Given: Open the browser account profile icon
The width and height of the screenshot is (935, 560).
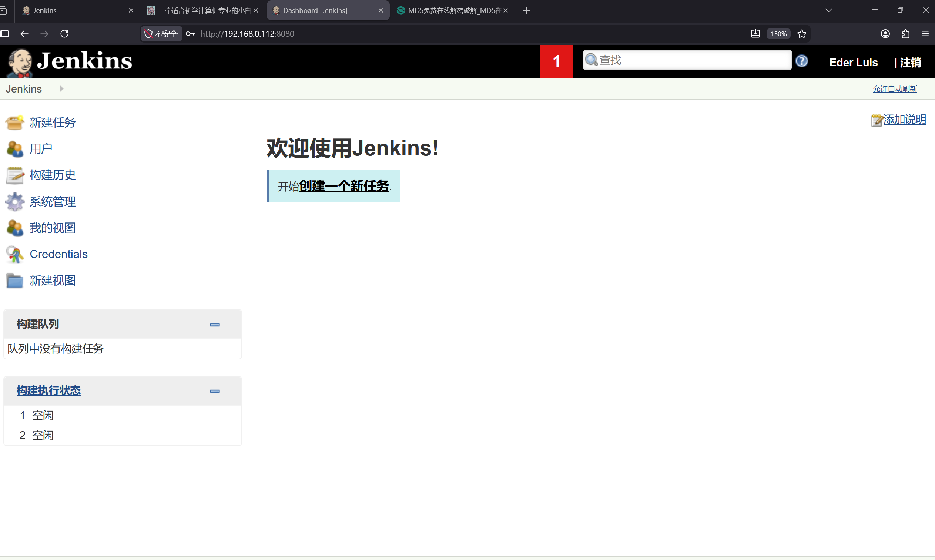Looking at the screenshot, I should tap(885, 34).
